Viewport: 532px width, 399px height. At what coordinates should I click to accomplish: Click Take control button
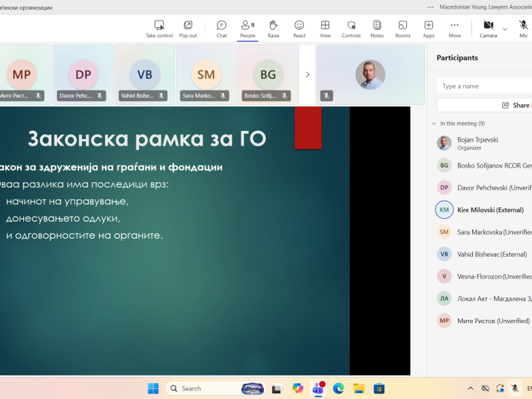159,29
